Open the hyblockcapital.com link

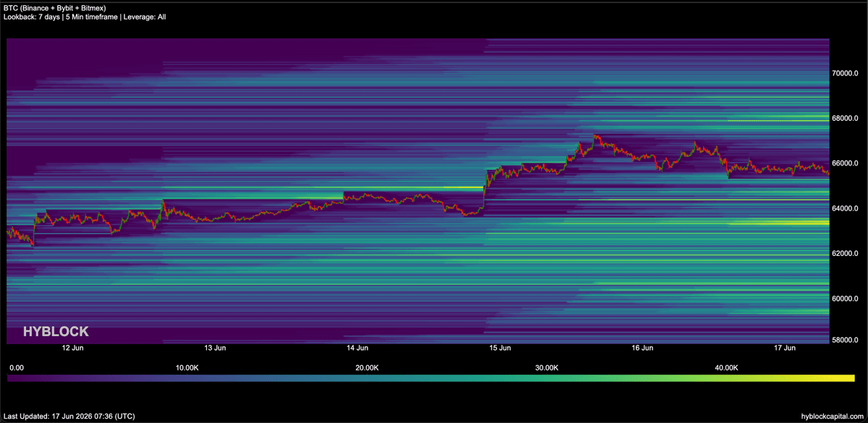825,416
